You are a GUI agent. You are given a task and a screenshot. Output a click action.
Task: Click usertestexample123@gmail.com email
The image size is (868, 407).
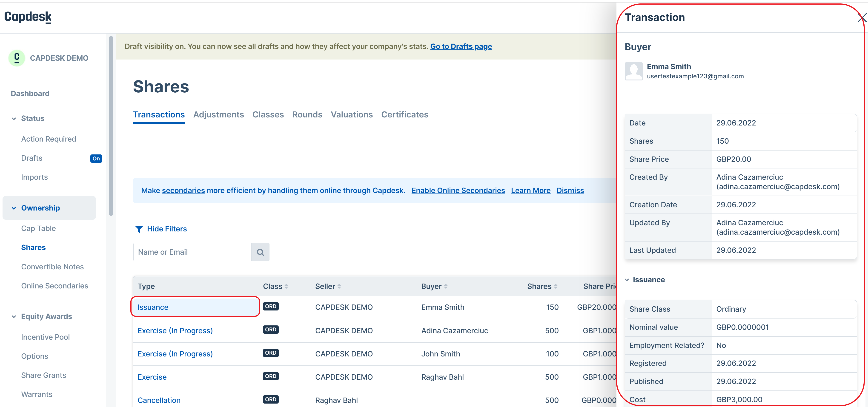click(x=695, y=77)
